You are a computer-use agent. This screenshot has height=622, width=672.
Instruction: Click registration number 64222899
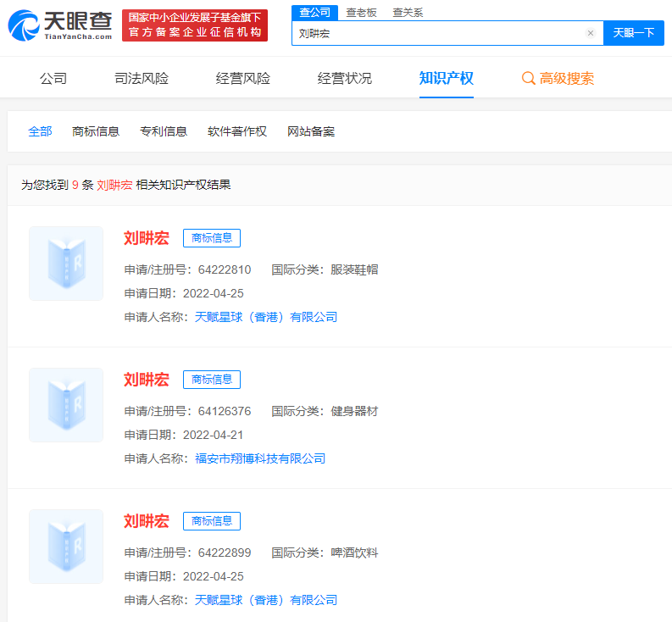[225, 553]
